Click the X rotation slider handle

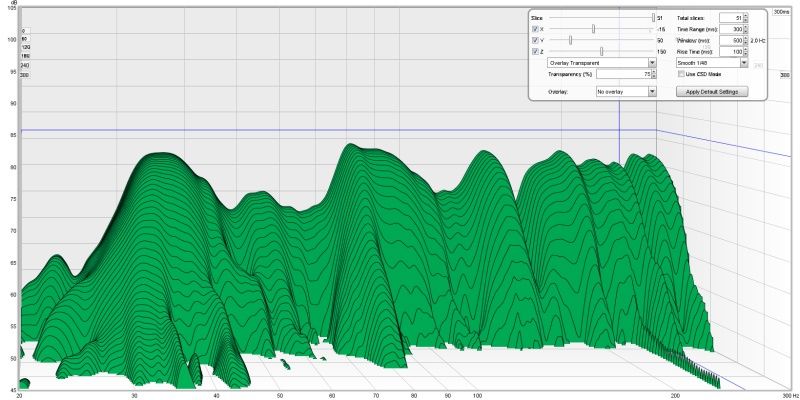pyautogui.click(x=593, y=29)
